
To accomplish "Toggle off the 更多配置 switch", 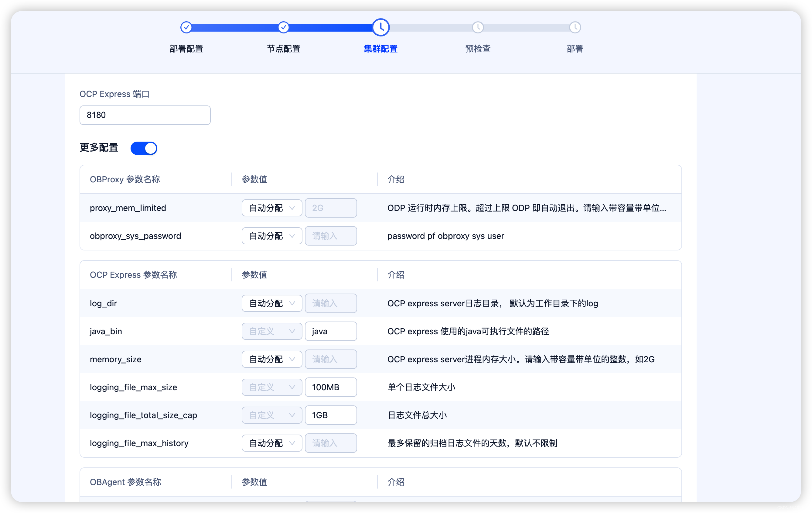I will click(144, 148).
